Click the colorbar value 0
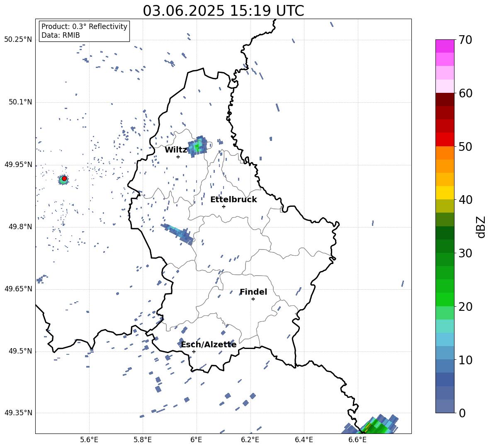491x448 pixels. pyautogui.click(x=462, y=413)
